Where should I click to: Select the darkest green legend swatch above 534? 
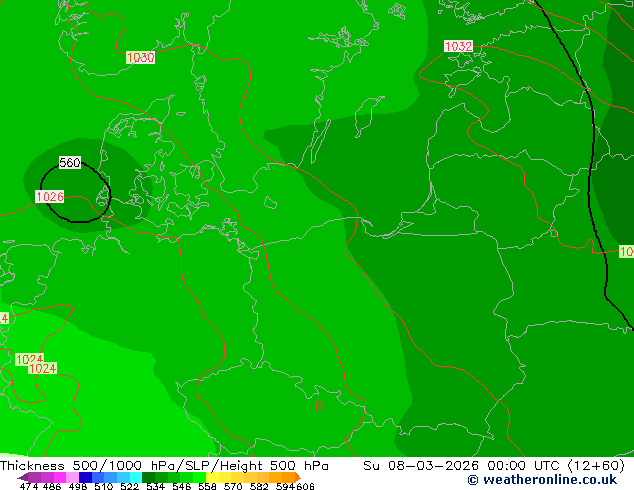pos(148,477)
